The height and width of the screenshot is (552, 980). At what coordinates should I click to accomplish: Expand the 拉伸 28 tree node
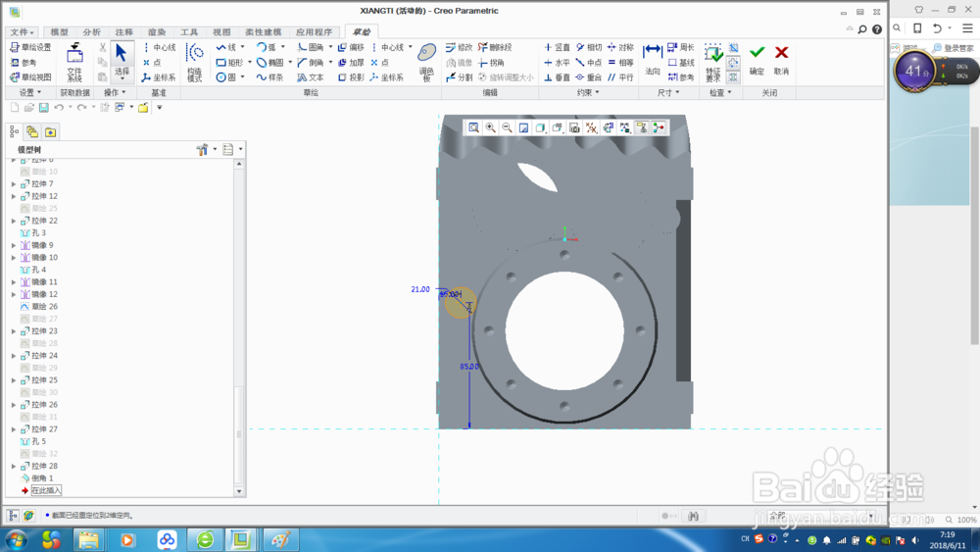point(14,466)
